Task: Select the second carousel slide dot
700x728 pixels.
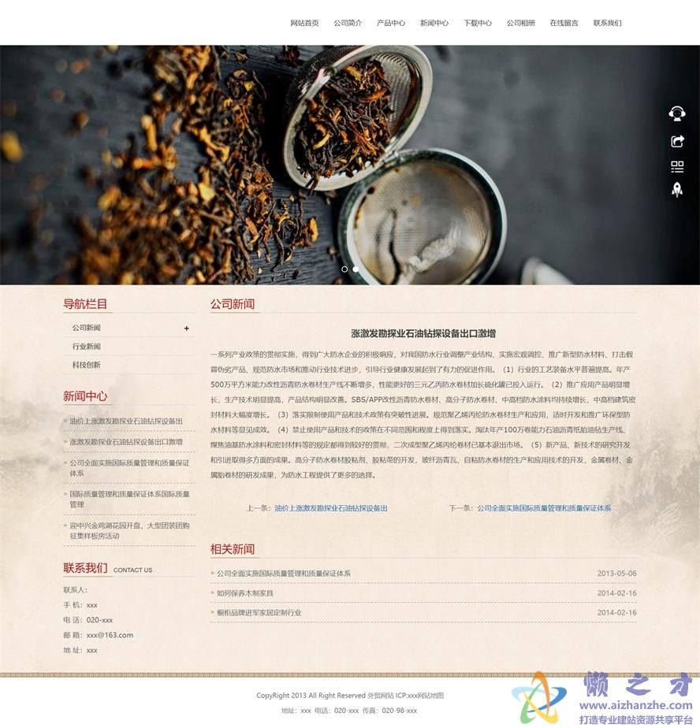Action: (356, 269)
